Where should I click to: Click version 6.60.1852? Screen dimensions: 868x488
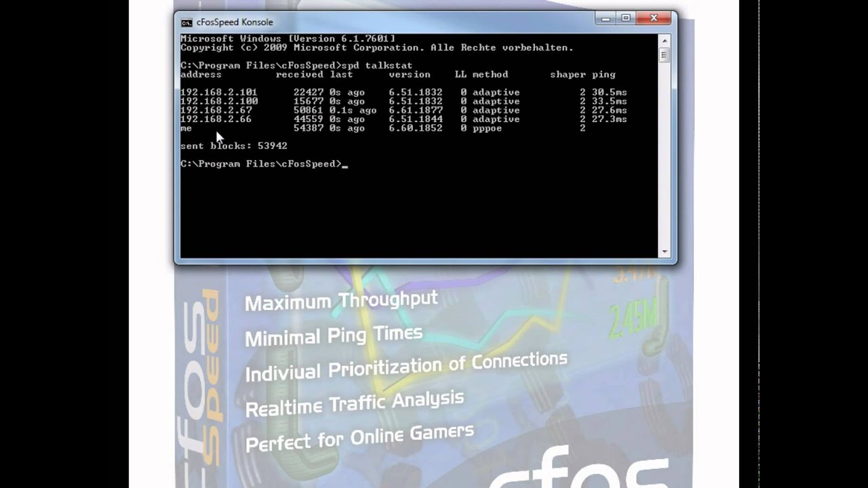[416, 127]
